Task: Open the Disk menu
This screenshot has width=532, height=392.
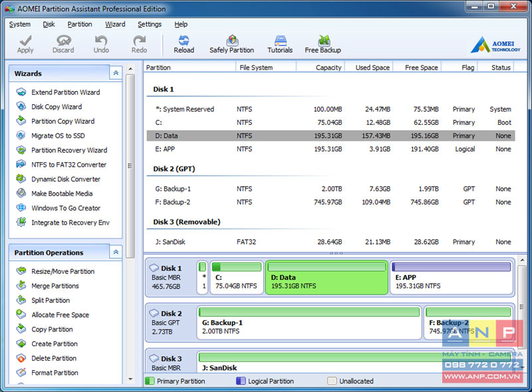Action: point(49,25)
